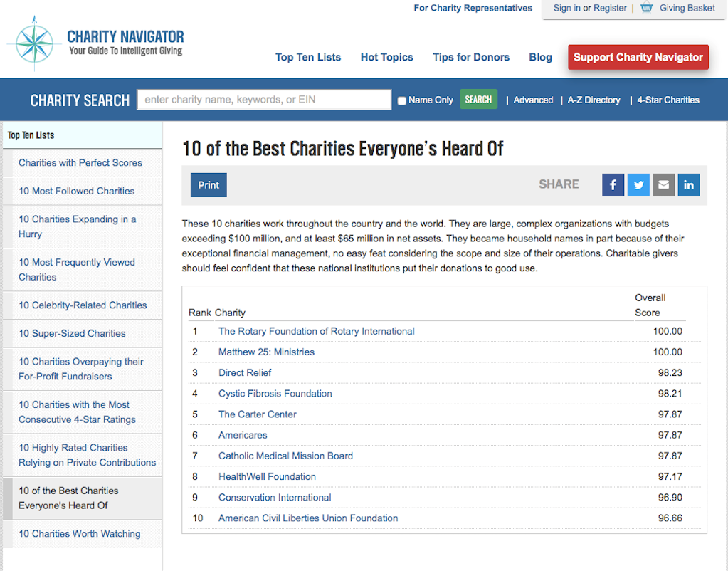Screen dimensions: 728x571
Task: Share the list via email icon
Action: tap(663, 185)
